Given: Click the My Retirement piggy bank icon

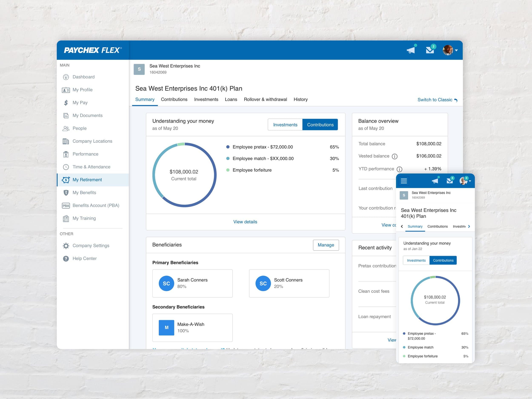Looking at the screenshot, I should tap(66, 180).
